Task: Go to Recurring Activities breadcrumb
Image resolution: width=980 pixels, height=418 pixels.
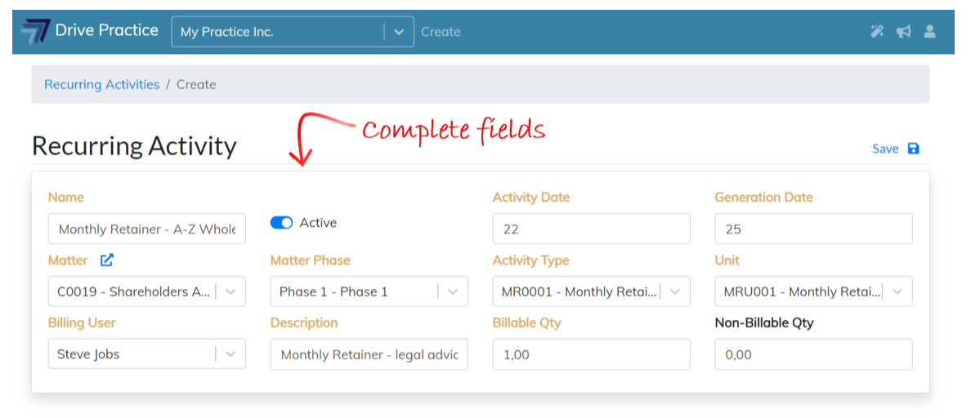Action: tap(101, 84)
